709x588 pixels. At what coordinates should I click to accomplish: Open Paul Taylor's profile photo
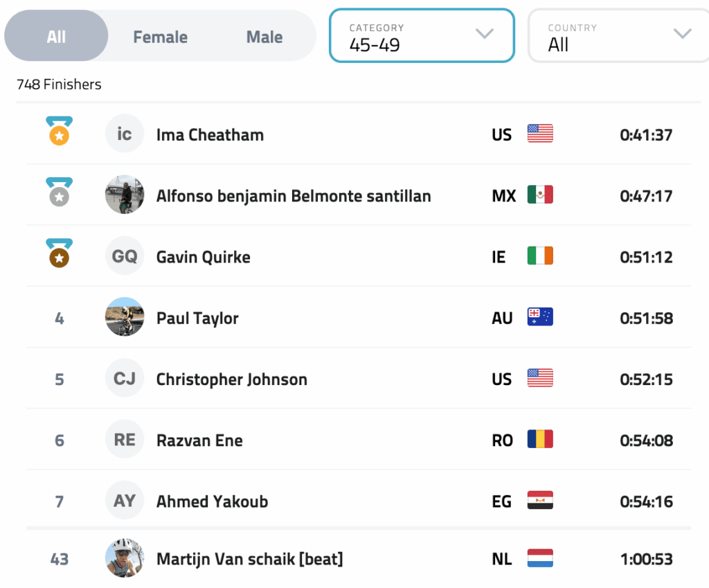coord(125,317)
